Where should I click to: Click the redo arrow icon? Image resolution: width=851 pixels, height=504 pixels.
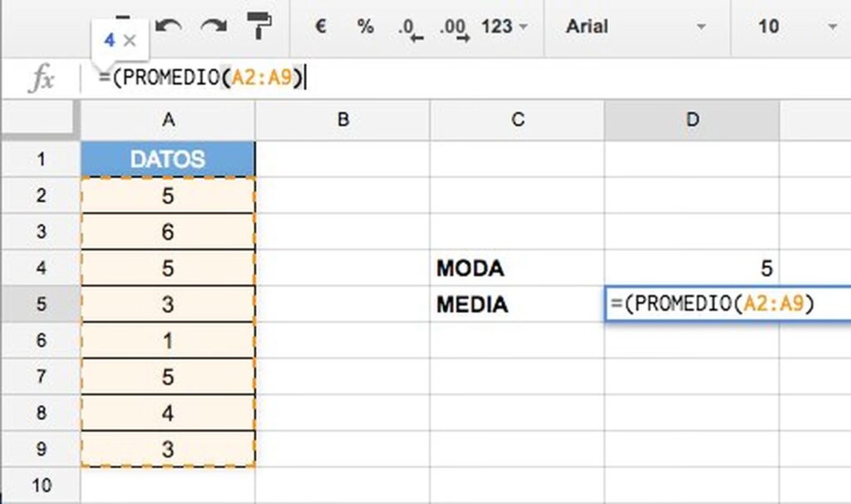tap(214, 27)
